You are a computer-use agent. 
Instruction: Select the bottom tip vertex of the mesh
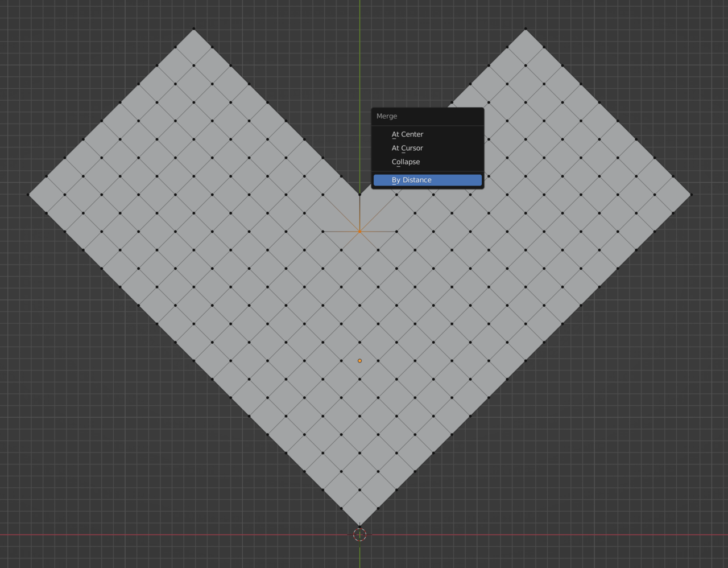point(359,526)
